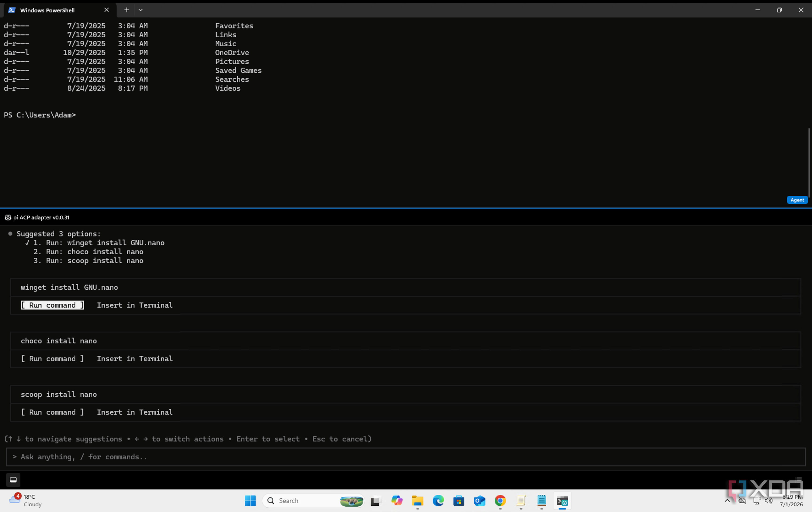
Task: Click the taskbar Search box
Action: 313,501
